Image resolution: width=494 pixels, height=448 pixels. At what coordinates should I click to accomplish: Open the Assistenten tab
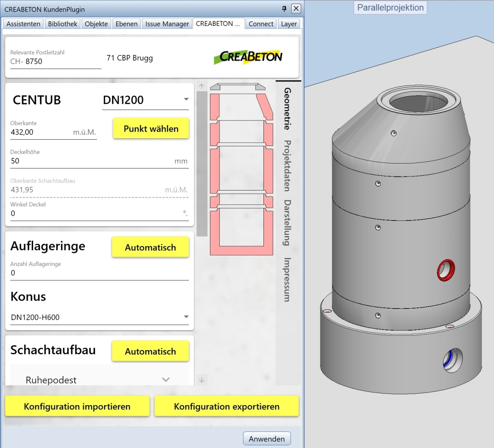tap(23, 24)
